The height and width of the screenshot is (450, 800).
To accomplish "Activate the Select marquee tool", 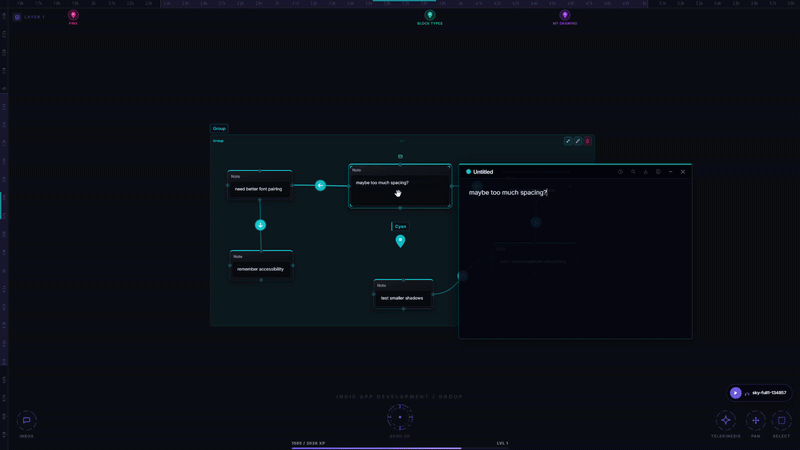I will tap(781, 420).
